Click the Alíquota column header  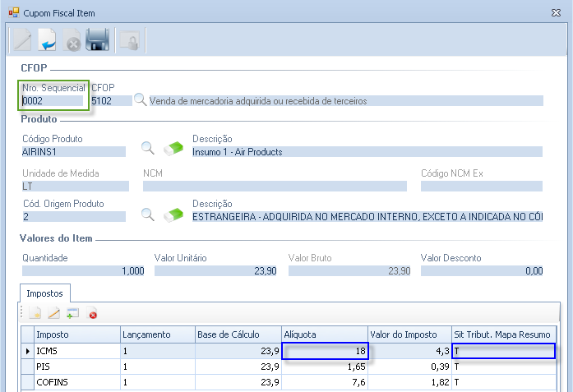(x=324, y=334)
